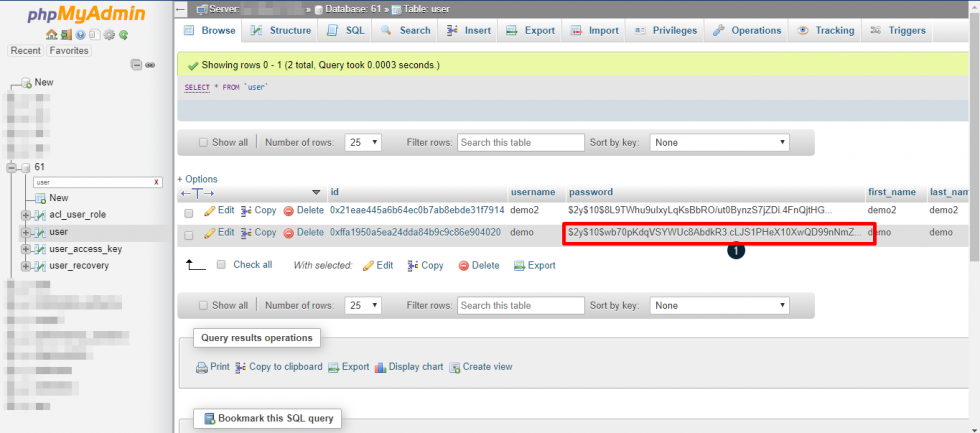Open the top Number of rows dropdown
Image resolution: width=980 pixels, height=433 pixels.
[361, 143]
